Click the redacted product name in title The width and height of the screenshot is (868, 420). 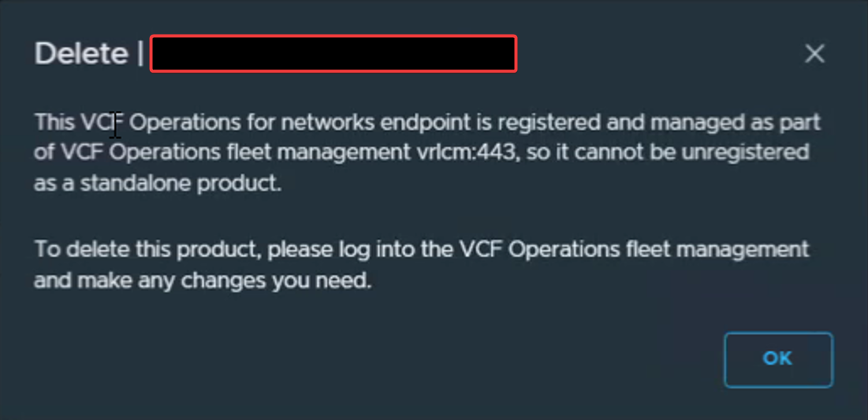(333, 54)
